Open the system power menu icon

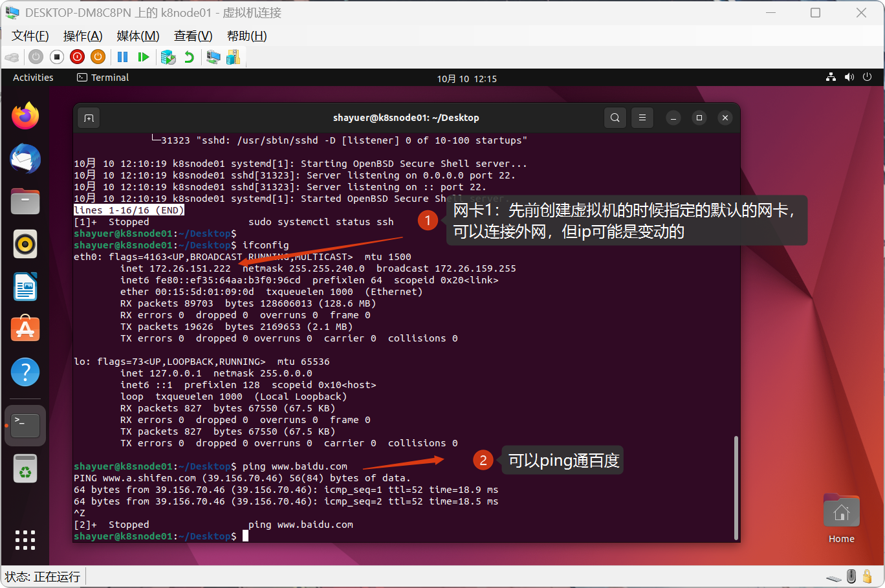868,77
